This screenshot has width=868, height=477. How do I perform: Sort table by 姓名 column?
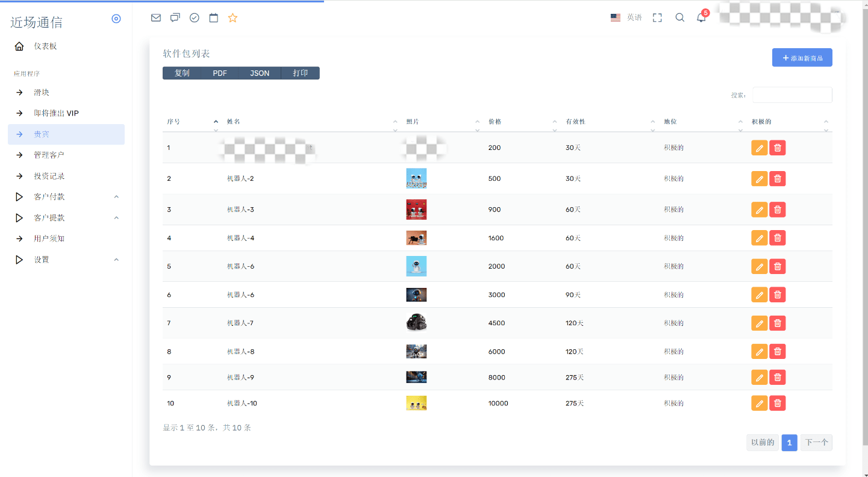tap(312, 122)
